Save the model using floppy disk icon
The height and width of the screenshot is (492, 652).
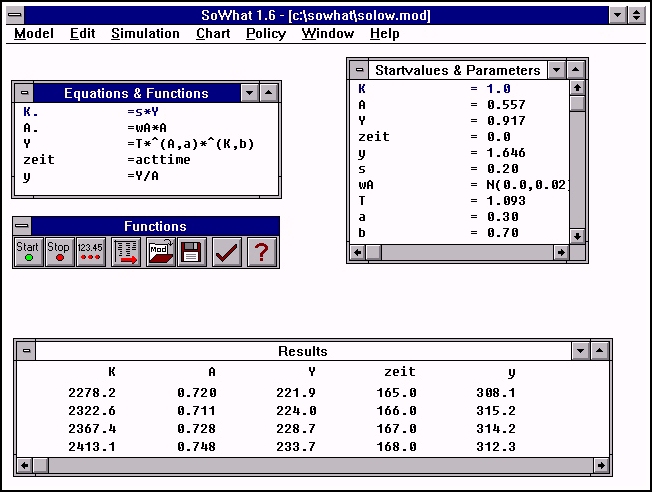pos(192,252)
